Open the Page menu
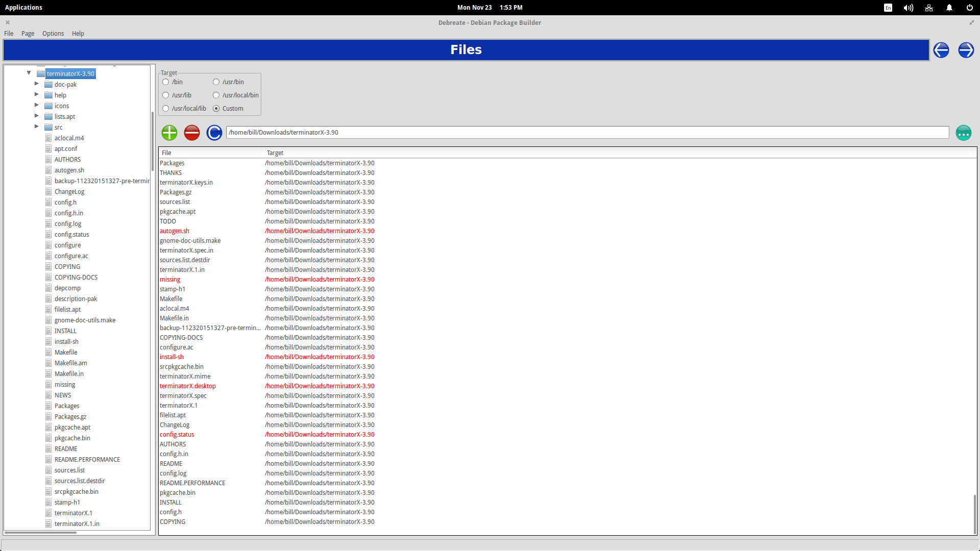 tap(28, 34)
